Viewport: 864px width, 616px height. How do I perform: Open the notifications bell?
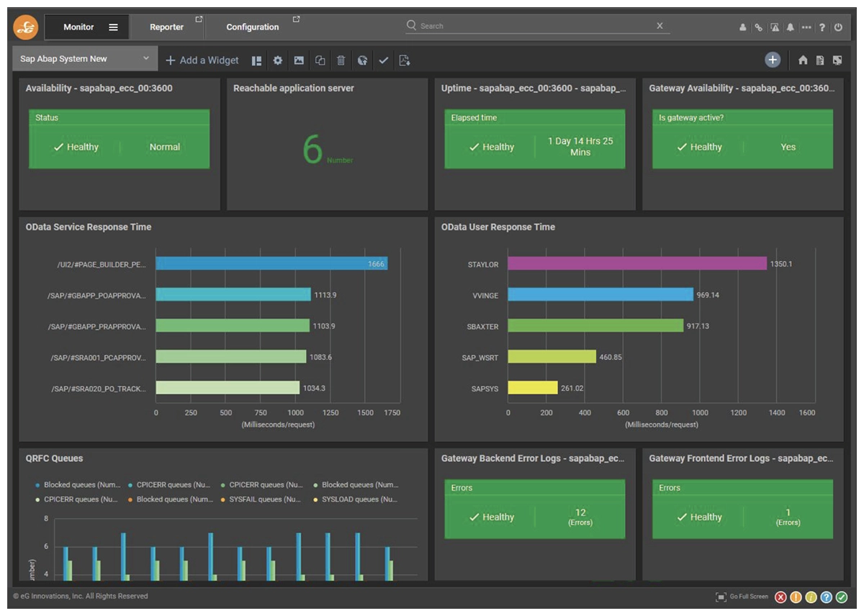pyautogui.click(x=790, y=27)
